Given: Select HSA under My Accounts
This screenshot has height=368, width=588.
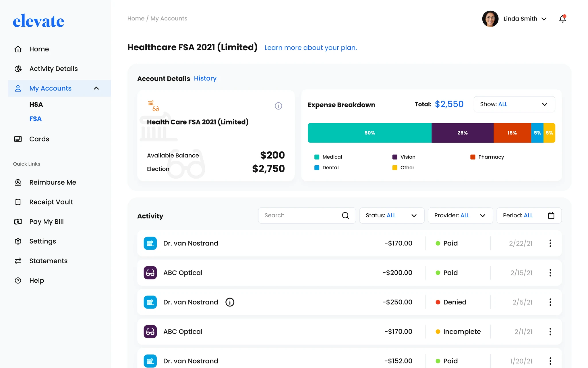Looking at the screenshot, I should coord(36,105).
